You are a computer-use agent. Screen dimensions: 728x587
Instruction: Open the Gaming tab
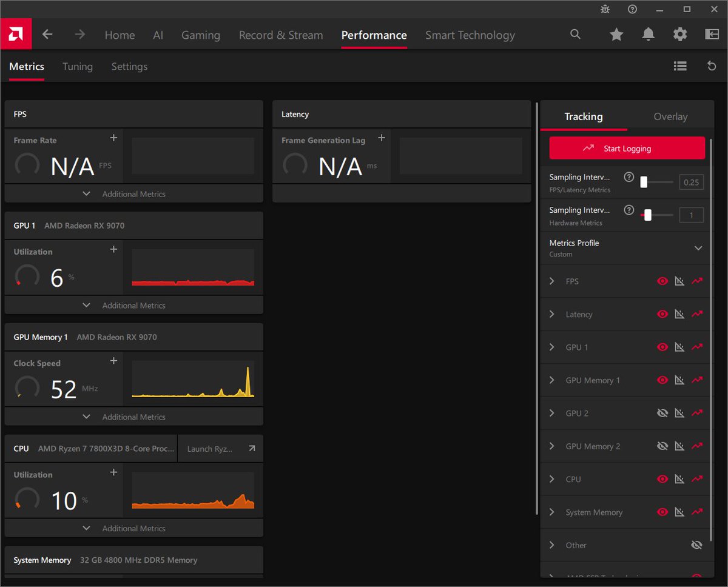pos(201,35)
